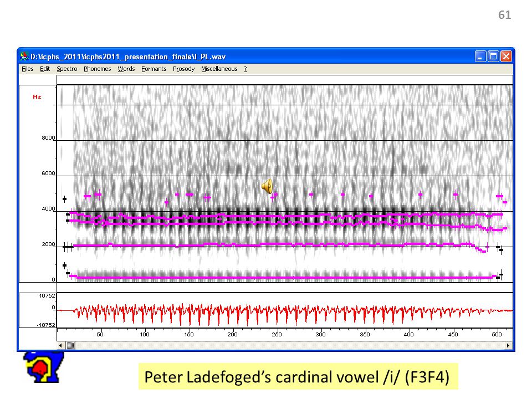Open the Phonemes menu
The height and width of the screenshot is (399, 532).
(x=98, y=69)
